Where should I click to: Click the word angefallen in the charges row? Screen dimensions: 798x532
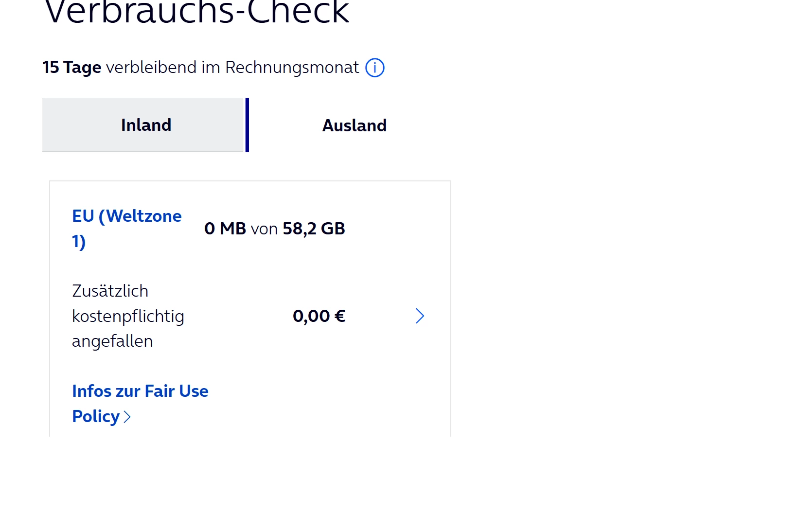(112, 341)
